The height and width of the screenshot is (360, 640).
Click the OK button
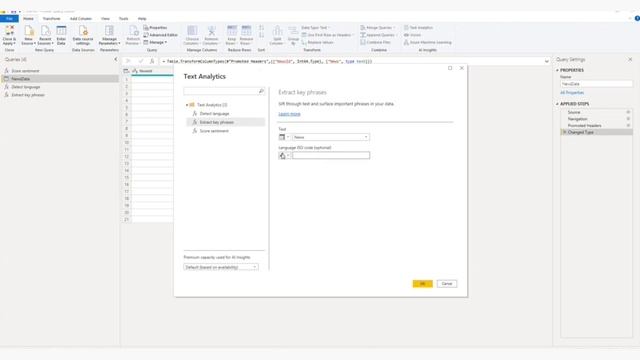[x=422, y=284]
